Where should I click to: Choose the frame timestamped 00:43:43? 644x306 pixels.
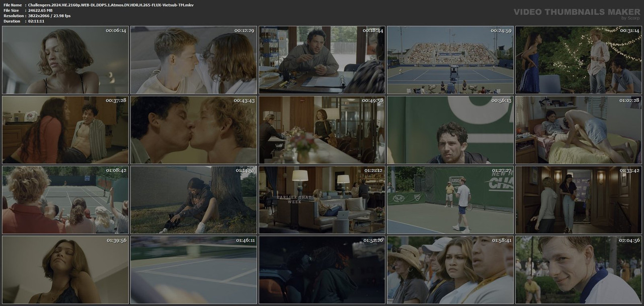click(194, 130)
